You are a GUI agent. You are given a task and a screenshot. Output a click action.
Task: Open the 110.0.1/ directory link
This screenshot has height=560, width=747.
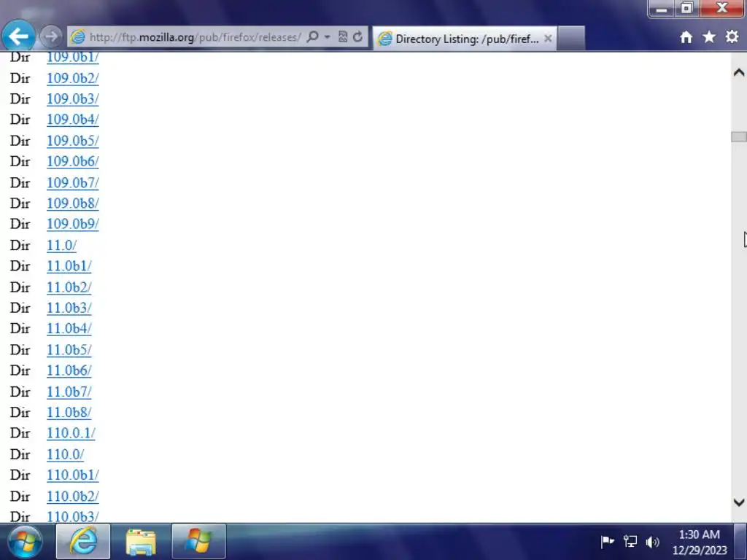(71, 433)
